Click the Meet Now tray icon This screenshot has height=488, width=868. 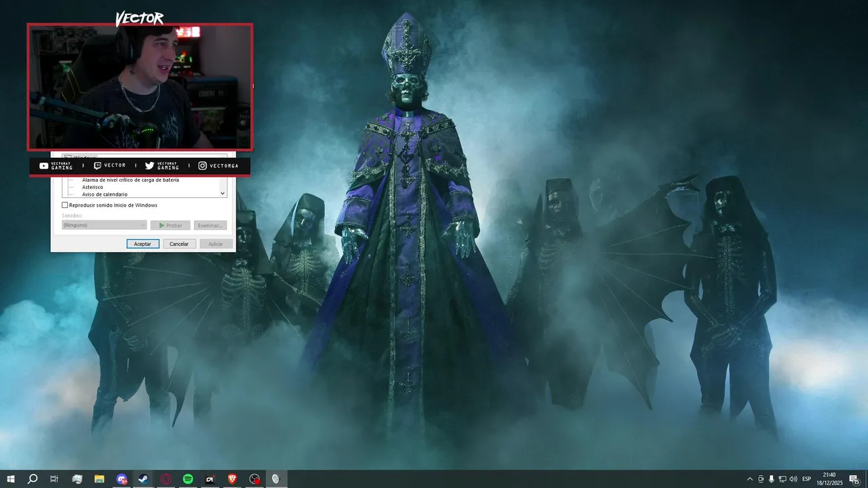click(761, 479)
